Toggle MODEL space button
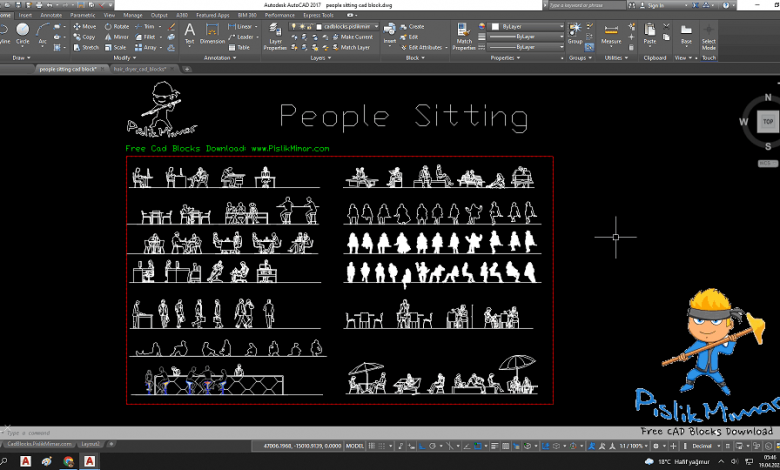This screenshot has height=470, width=780. tap(355, 446)
